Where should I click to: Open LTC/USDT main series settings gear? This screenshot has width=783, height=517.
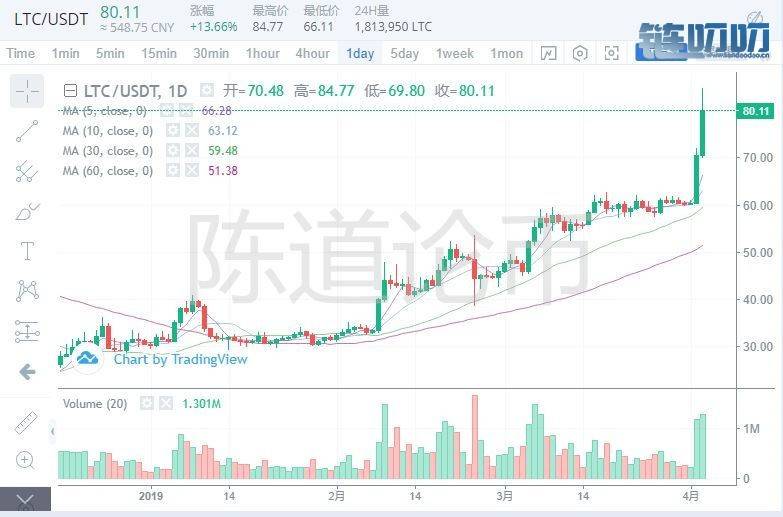pyautogui.click(x=207, y=91)
